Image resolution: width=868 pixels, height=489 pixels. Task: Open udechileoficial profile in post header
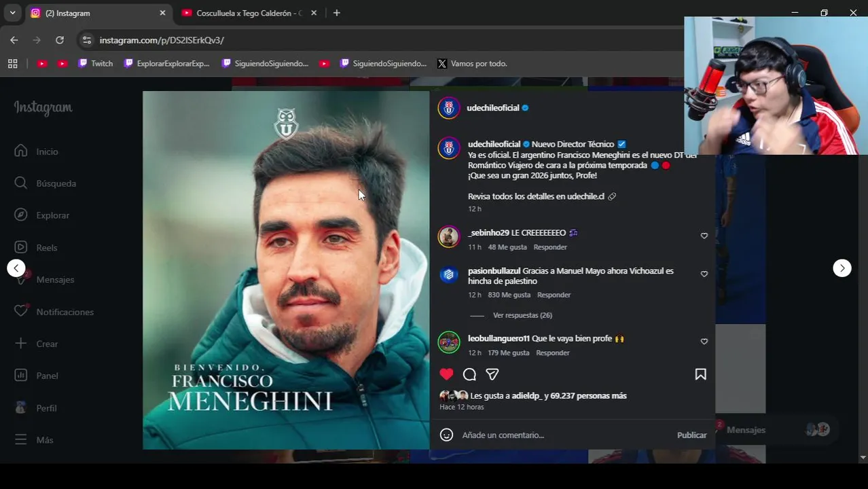pyautogui.click(x=492, y=108)
